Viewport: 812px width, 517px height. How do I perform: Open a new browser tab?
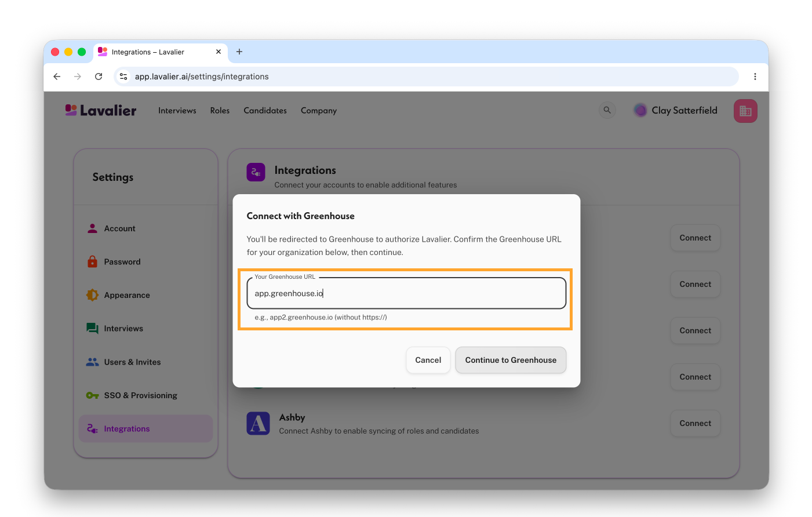[239, 52]
